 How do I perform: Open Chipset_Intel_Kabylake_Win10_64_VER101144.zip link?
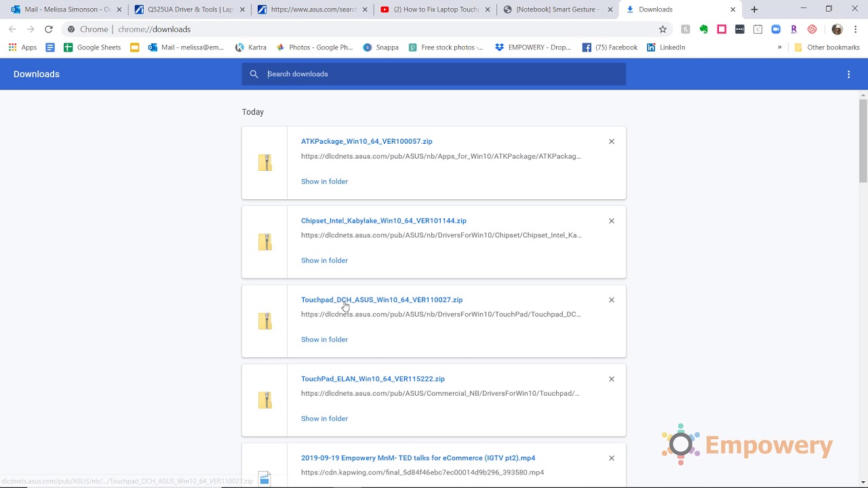pyautogui.click(x=384, y=221)
